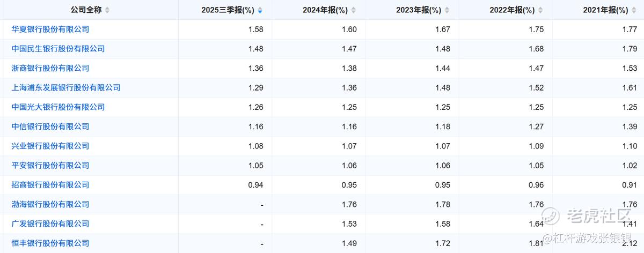Screen dimensions: 644x253
Task: Click the 公司全称 column header text
Action: coord(86,10)
